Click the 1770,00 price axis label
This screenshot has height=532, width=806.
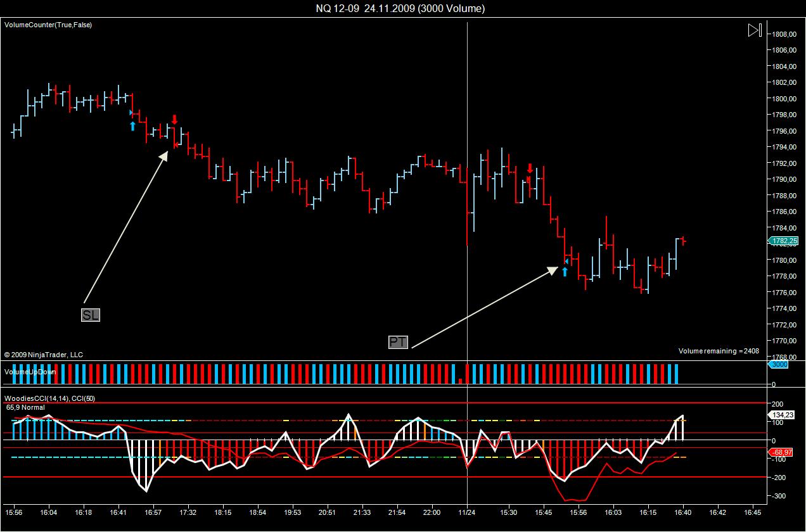click(783, 341)
